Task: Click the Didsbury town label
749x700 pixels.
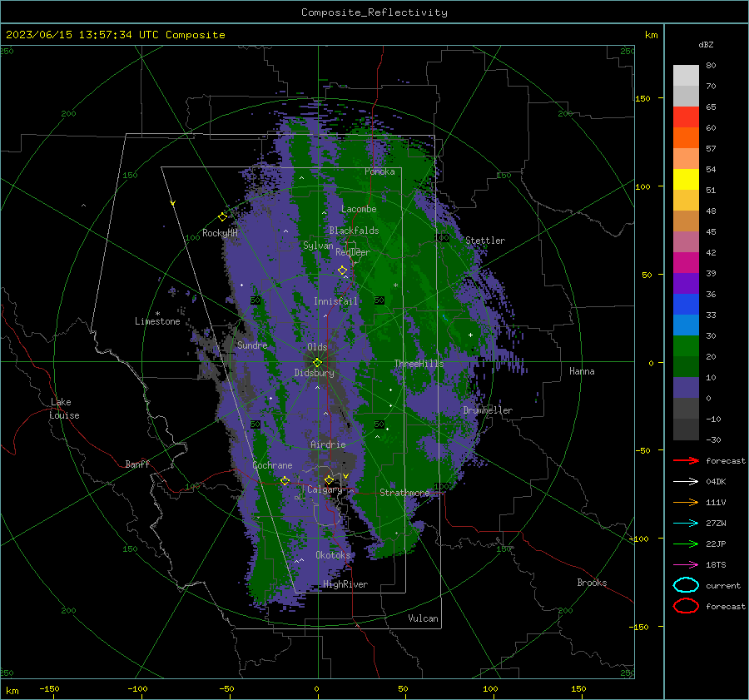Action: point(314,373)
